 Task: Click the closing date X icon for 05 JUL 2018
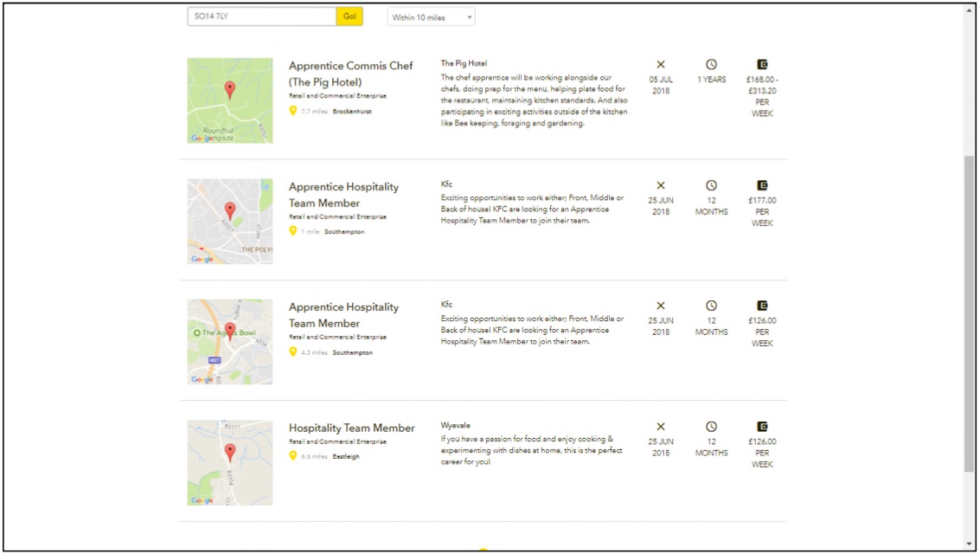(661, 64)
